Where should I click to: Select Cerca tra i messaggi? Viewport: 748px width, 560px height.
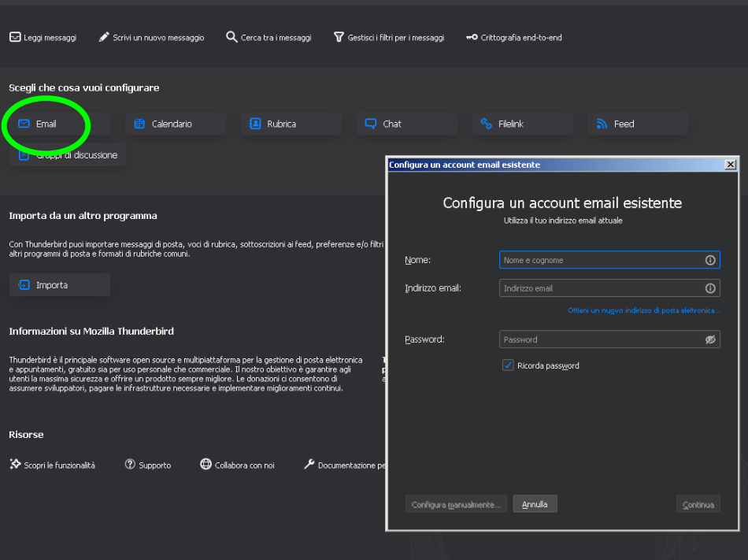(x=268, y=37)
